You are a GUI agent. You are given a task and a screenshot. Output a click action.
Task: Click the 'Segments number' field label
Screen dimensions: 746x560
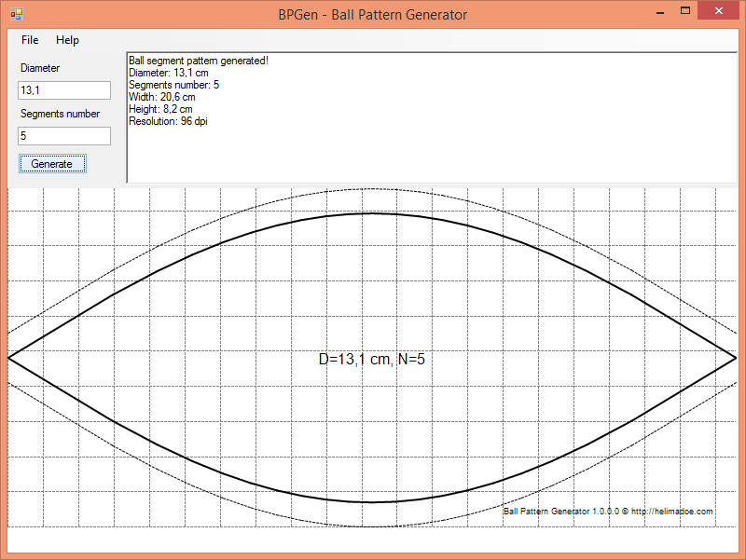click(x=60, y=114)
